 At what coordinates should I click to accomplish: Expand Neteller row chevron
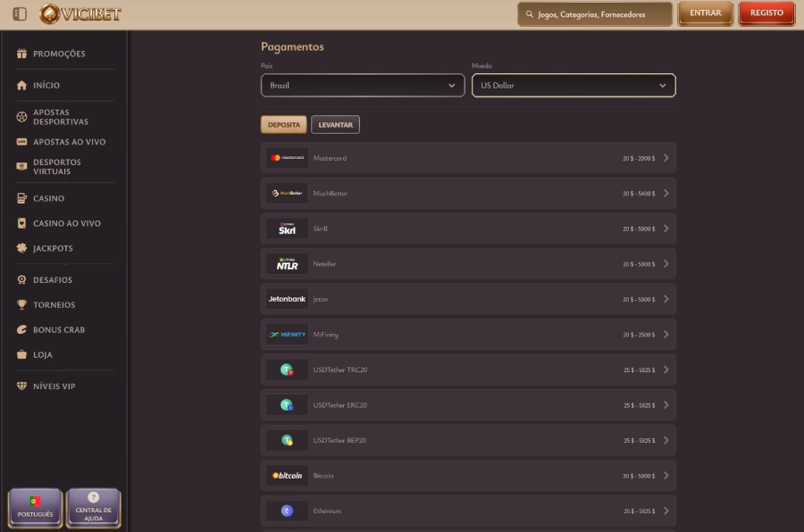coord(666,264)
